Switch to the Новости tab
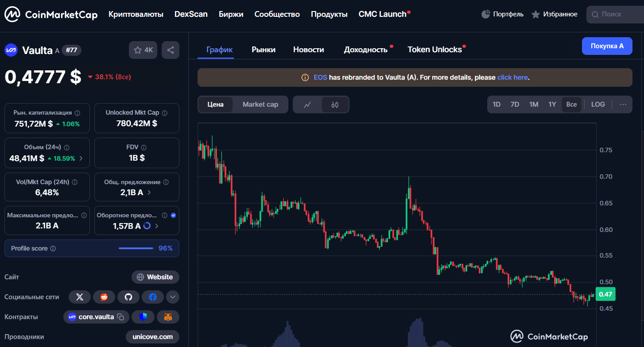This screenshot has height=347, width=644. tap(309, 50)
